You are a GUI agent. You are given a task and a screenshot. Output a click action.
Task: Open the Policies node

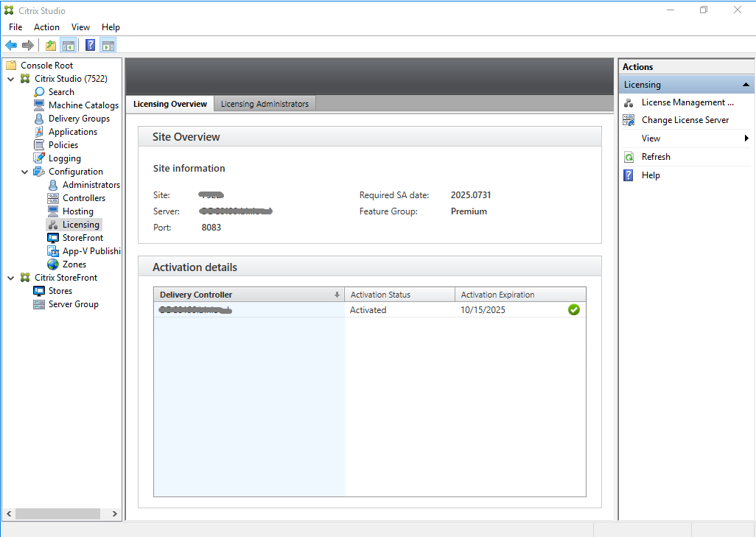[x=63, y=145]
